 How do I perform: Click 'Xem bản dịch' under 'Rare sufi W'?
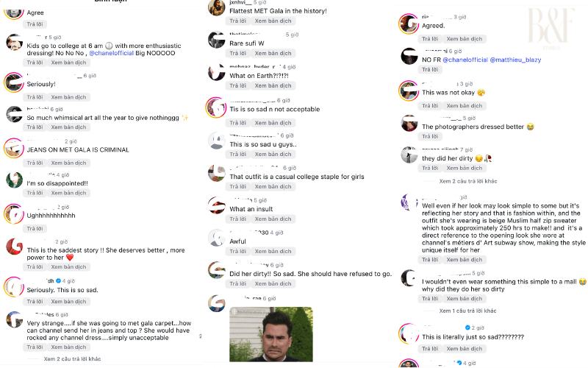(x=273, y=53)
